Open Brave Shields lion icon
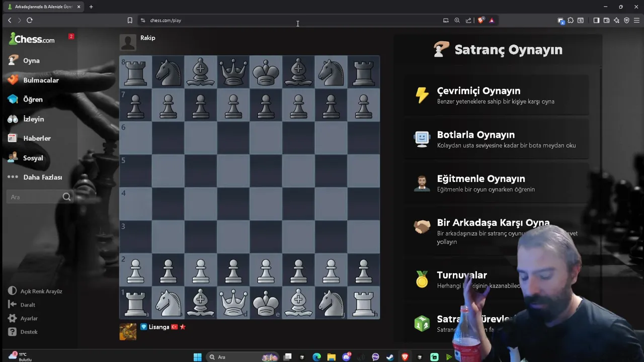Screen dimensions: 644x362 pyautogui.click(x=481, y=20)
